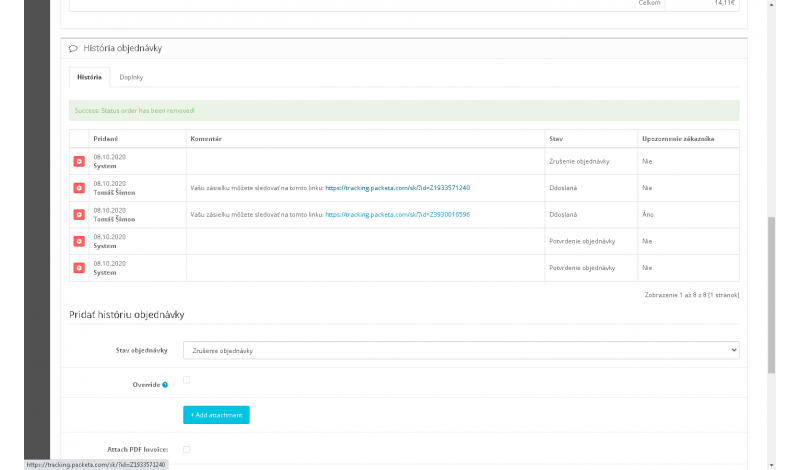
Task: Open packeta tracking link ending Z3930016596
Action: click(397, 214)
